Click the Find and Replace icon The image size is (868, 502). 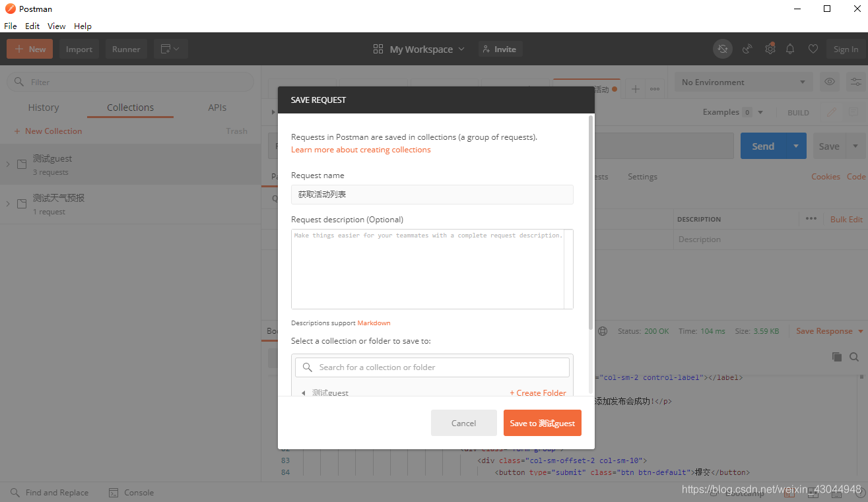click(15, 492)
